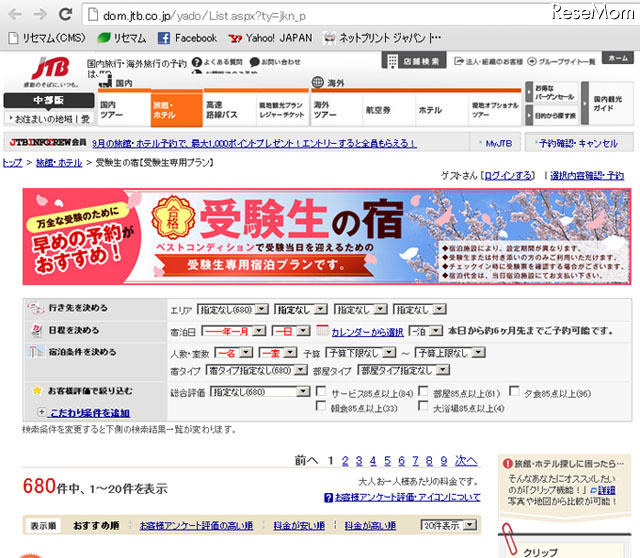The image size is (640, 558).
Task: Open the 予算下限なし dropdown
Action: pyautogui.click(x=360, y=352)
